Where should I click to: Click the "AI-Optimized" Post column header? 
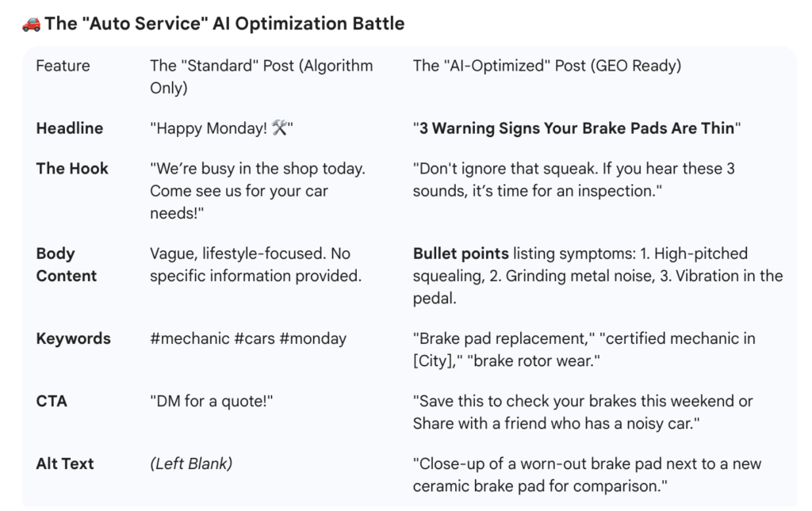point(546,66)
